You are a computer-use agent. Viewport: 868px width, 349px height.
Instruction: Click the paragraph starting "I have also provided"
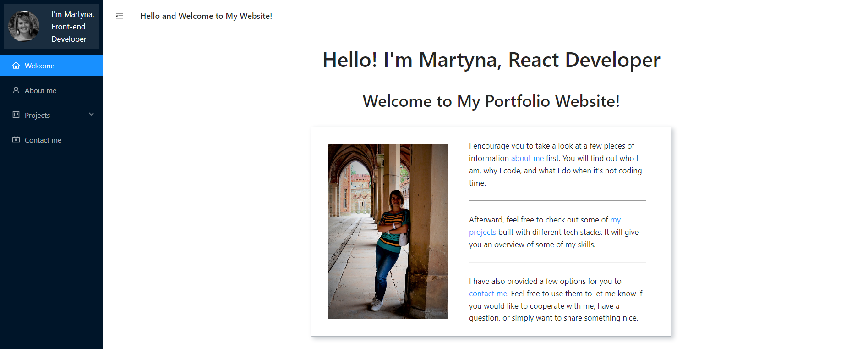[x=557, y=299]
